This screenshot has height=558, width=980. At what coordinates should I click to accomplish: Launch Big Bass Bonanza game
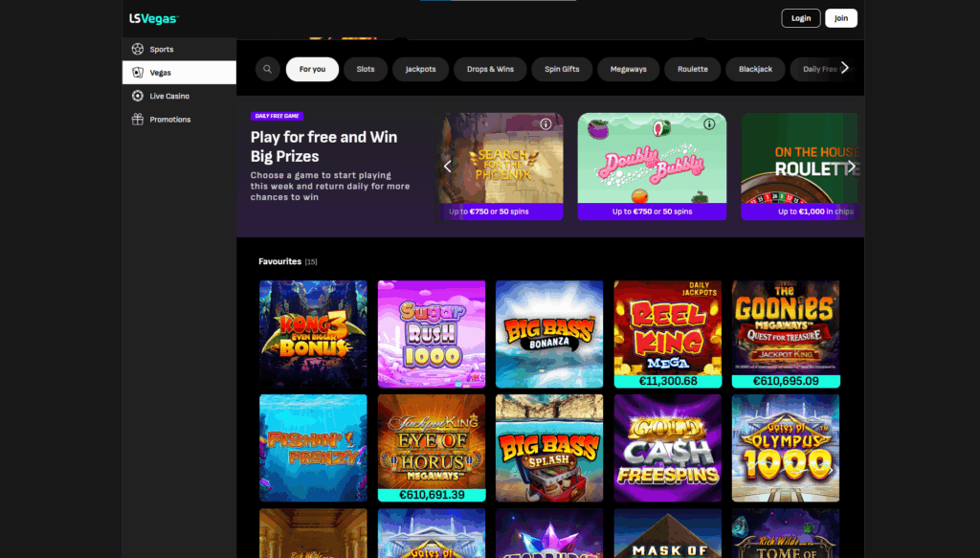[549, 334]
